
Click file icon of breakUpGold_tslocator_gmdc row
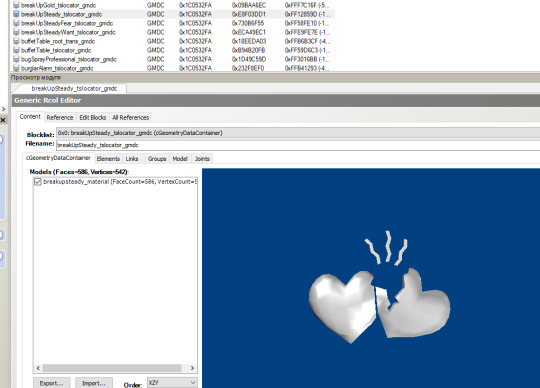(16, 5)
